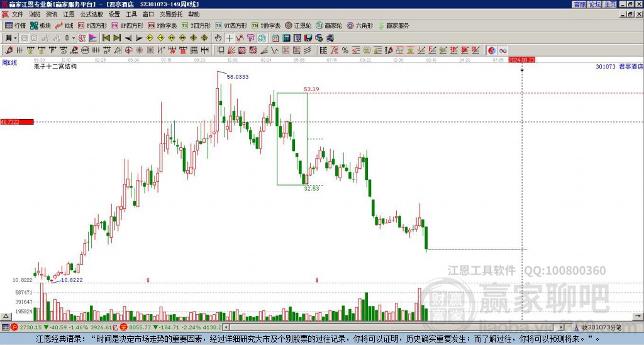This screenshot has height=345, width=644.
Task: Click the 2024-08-23 red date marker
Action: [x=521, y=60]
